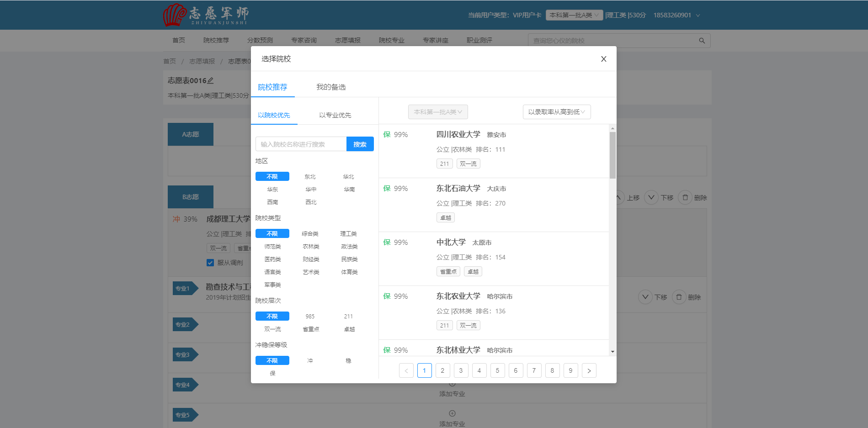Select 四川农业大学 in the results list
The image size is (868, 428).
458,134
